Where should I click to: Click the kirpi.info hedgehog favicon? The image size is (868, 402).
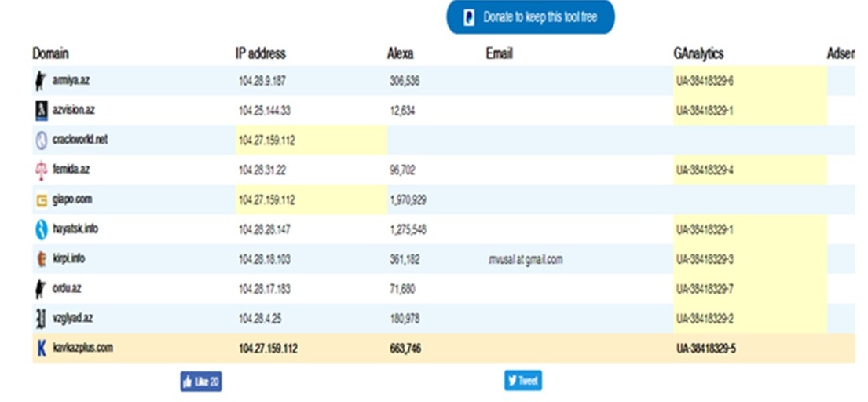tap(41, 259)
